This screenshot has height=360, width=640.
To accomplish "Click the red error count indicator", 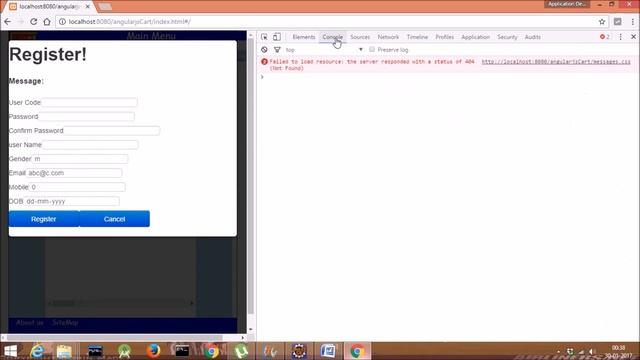I will point(604,37).
